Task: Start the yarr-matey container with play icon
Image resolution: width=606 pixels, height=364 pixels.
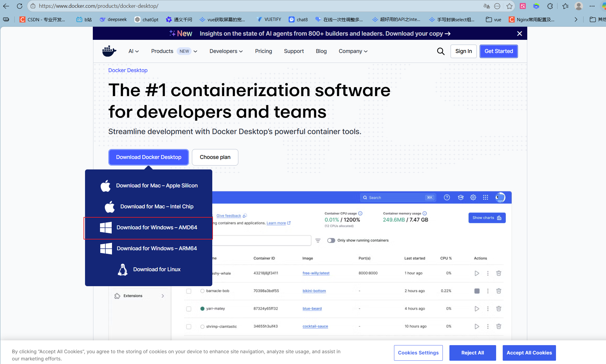Action: [477, 309]
